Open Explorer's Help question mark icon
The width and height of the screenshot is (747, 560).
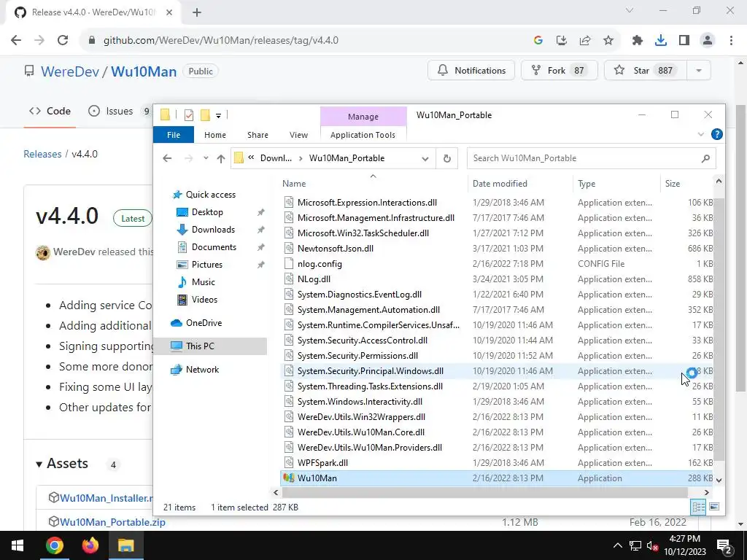point(716,134)
